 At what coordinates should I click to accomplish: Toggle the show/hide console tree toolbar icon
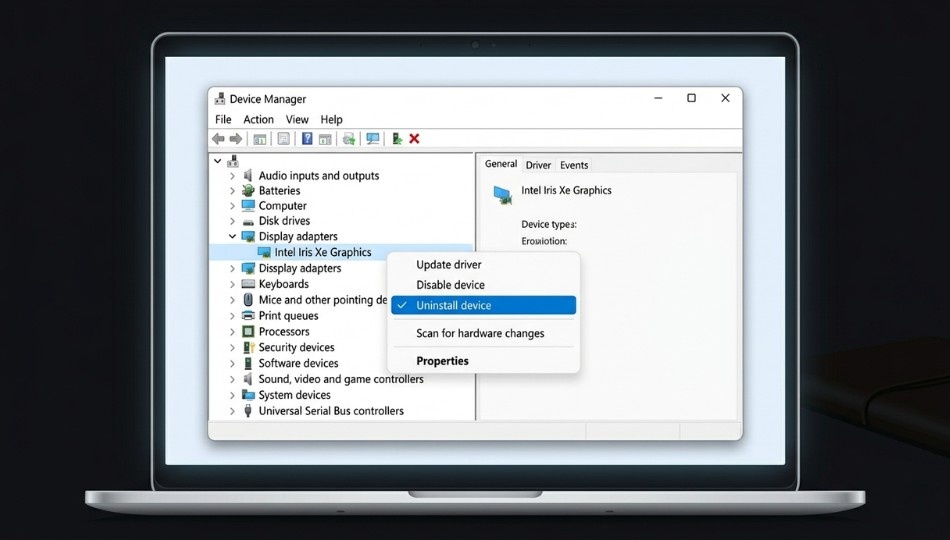259,139
